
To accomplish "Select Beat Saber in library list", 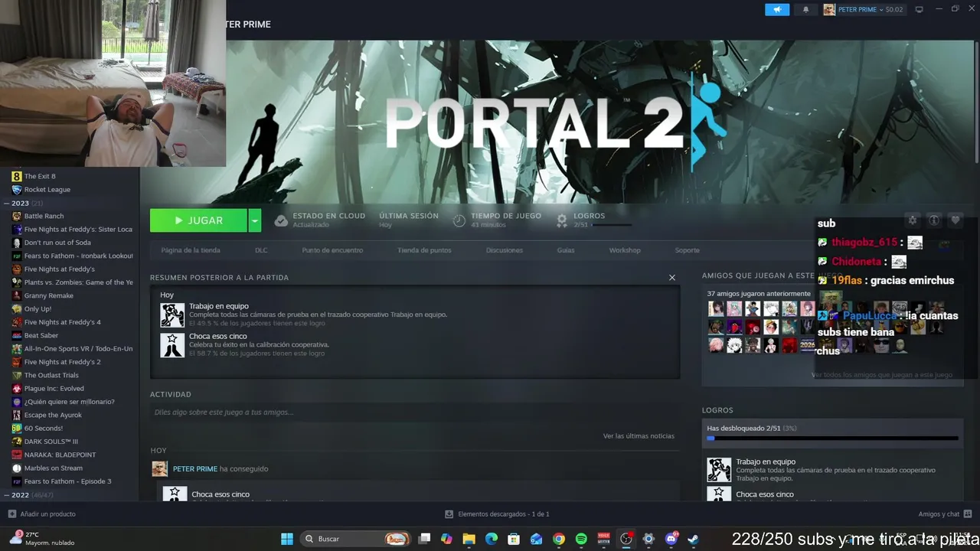I will point(41,335).
